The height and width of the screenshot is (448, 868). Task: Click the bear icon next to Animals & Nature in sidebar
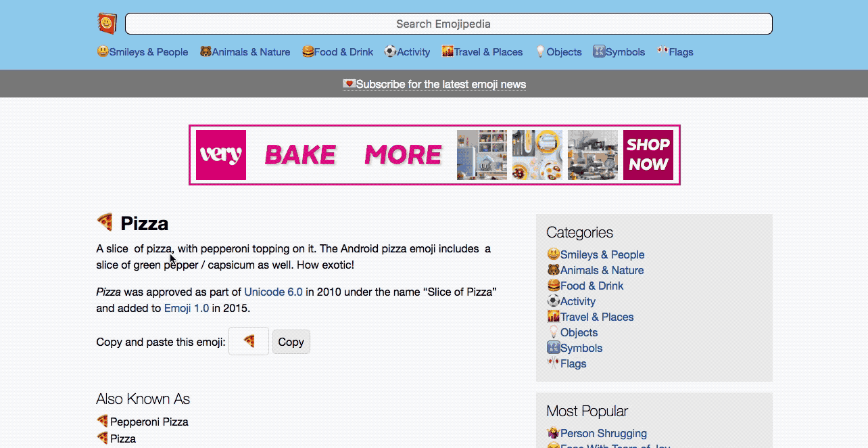(x=553, y=270)
